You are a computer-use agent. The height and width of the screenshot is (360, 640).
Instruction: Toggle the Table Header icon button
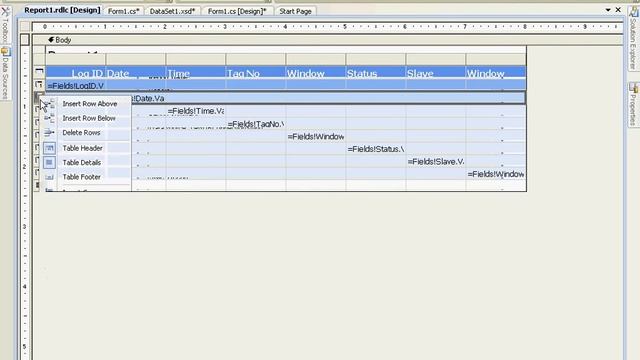click(x=49, y=148)
